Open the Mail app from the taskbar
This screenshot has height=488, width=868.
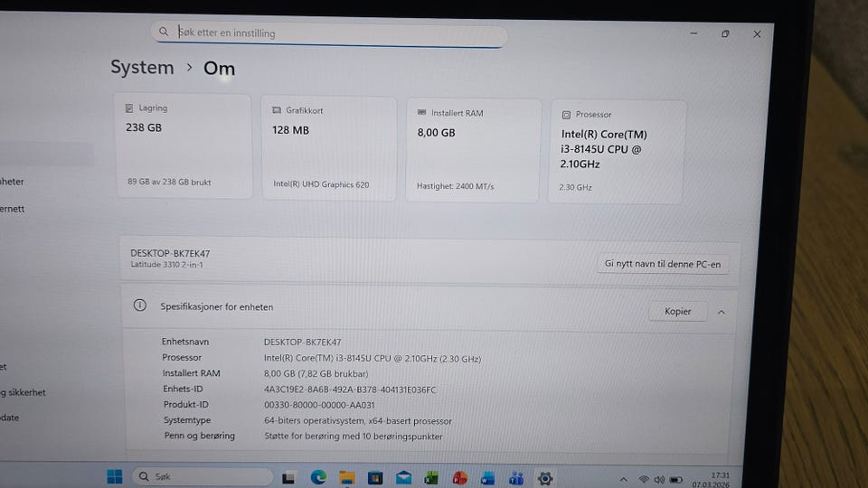403,478
